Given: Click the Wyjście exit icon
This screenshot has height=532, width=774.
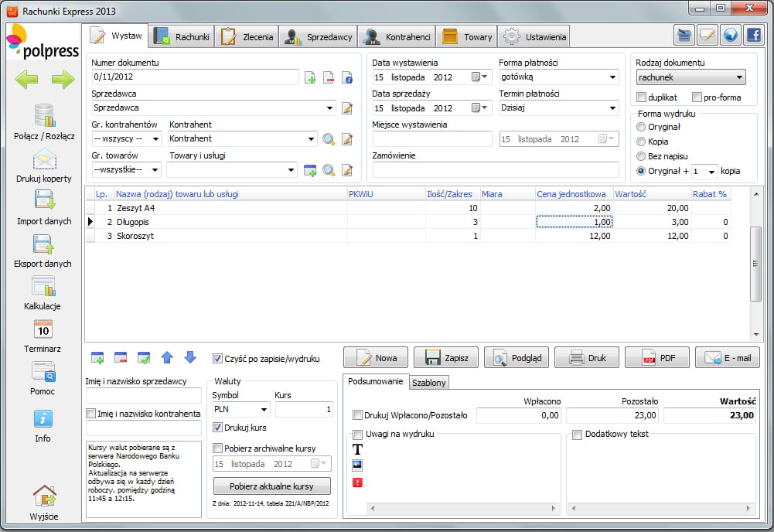Looking at the screenshot, I should click(44, 496).
